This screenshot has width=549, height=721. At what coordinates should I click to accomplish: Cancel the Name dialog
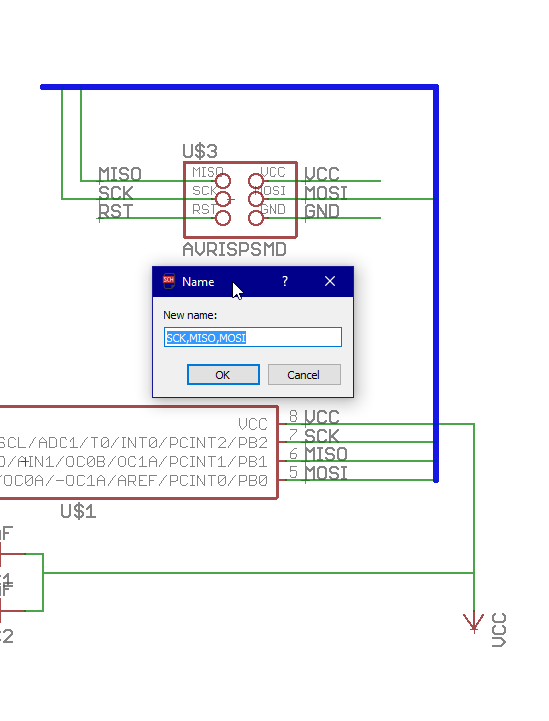304,375
